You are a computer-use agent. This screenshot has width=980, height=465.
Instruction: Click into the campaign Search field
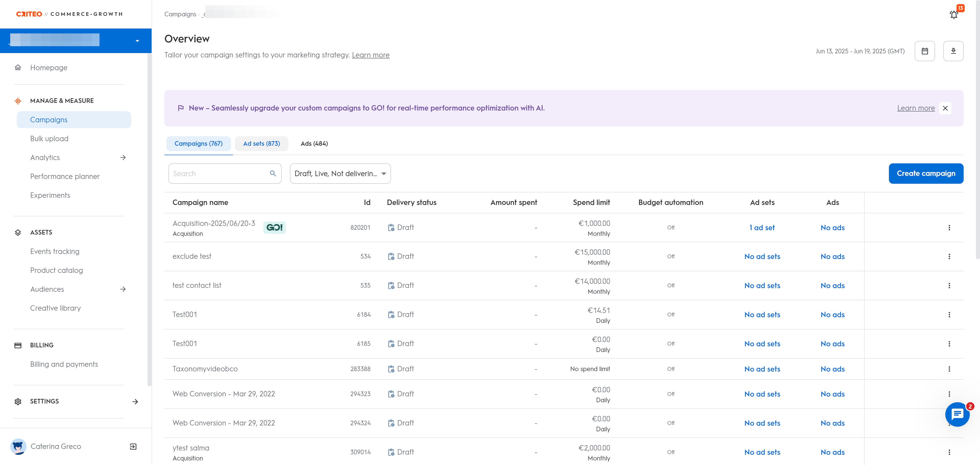coord(219,174)
